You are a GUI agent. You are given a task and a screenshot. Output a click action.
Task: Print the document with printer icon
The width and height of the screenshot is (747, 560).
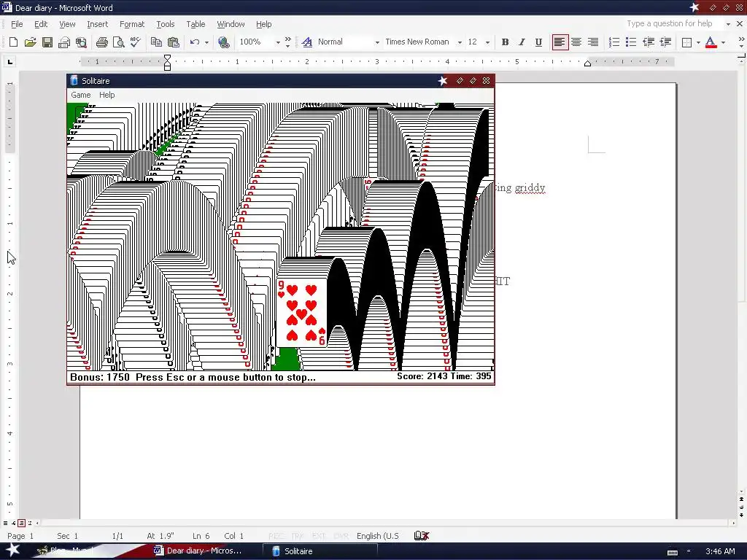[x=101, y=42]
